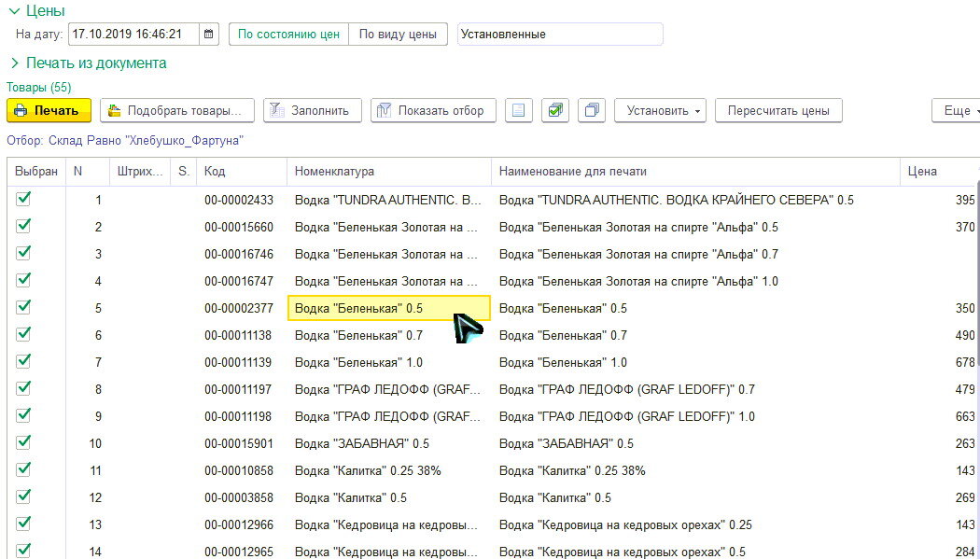The width and height of the screenshot is (980, 559).
Task: Click the Печать button
Action: [x=49, y=111]
